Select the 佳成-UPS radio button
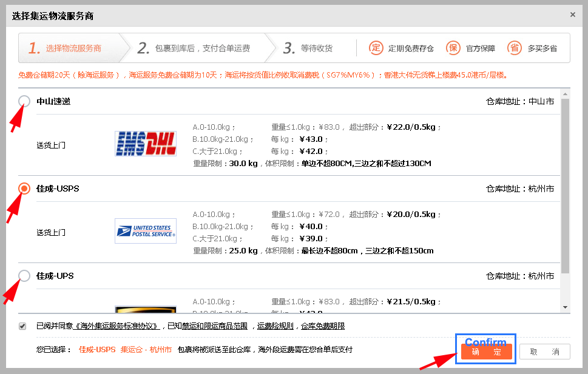The height and width of the screenshot is (374, 588). 24,276
